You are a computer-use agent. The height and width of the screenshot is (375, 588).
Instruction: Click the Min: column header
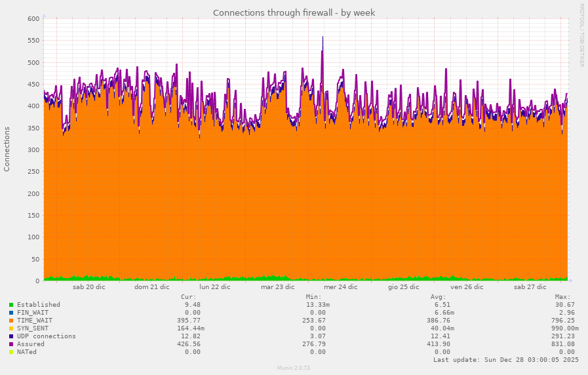pos(314,296)
